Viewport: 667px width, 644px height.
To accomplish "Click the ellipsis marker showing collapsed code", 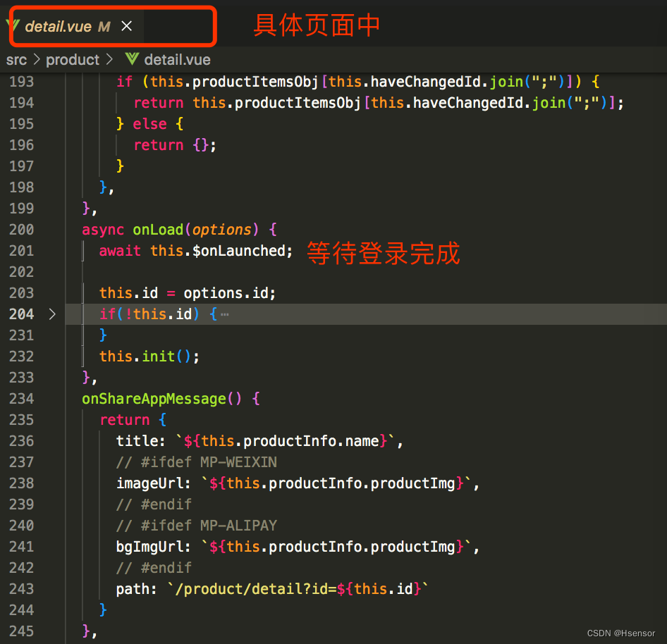I will point(226,315).
